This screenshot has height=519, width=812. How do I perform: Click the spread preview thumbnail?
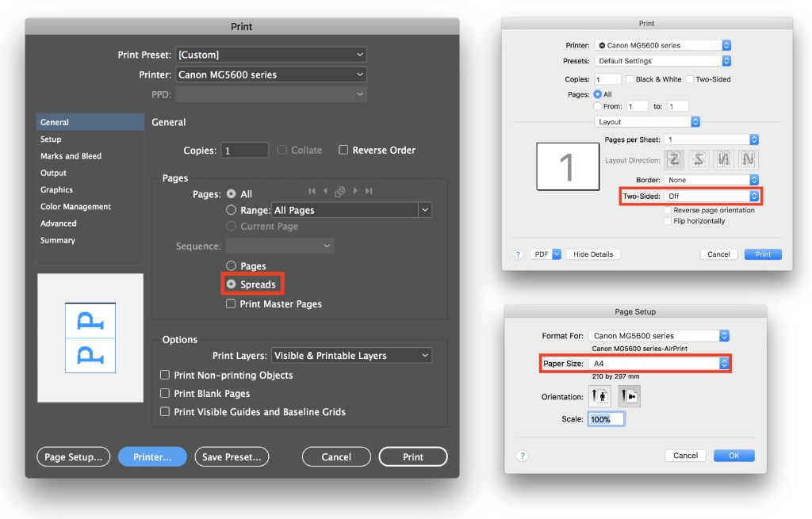click(x=90, y=338)
